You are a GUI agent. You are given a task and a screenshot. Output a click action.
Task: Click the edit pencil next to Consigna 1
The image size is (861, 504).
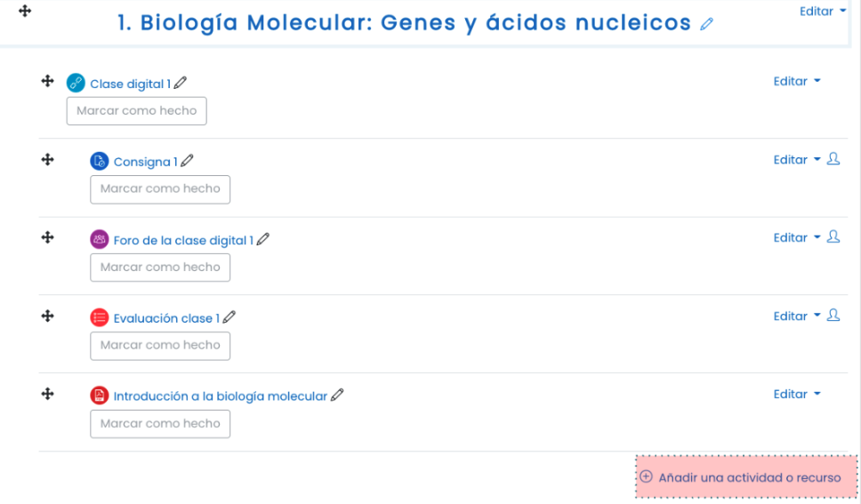[x=188, y=161]
